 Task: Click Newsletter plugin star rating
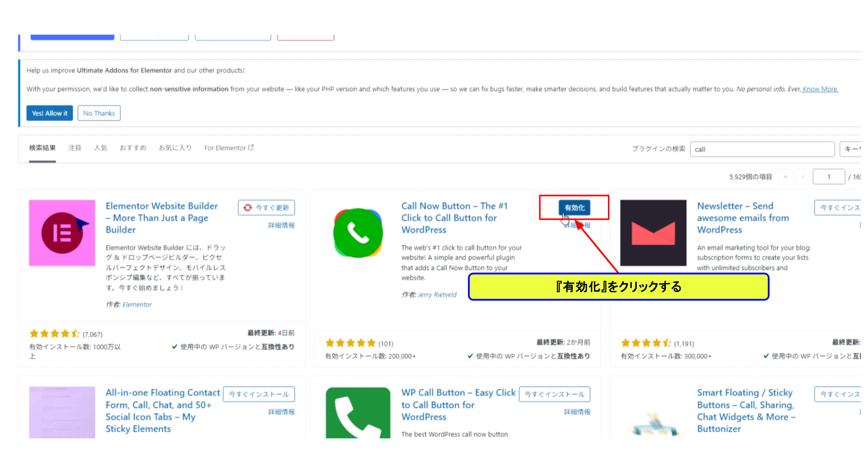coord(646,343)
